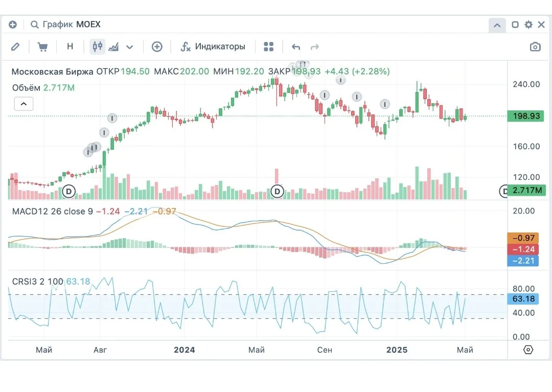Collapse the widget header with the up chevron
This screenshot has width=552, height=392.
pyautogui.click(x=497, y=25)
